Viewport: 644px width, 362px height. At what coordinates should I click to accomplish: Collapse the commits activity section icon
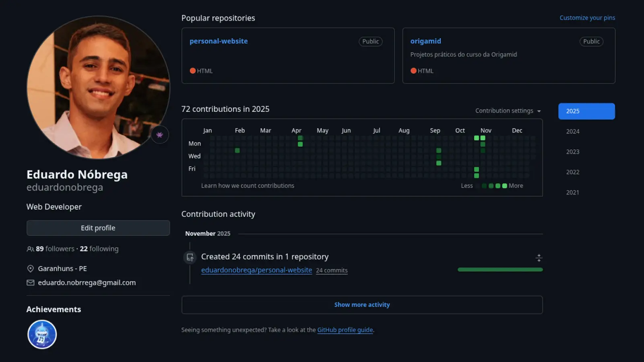539,258
